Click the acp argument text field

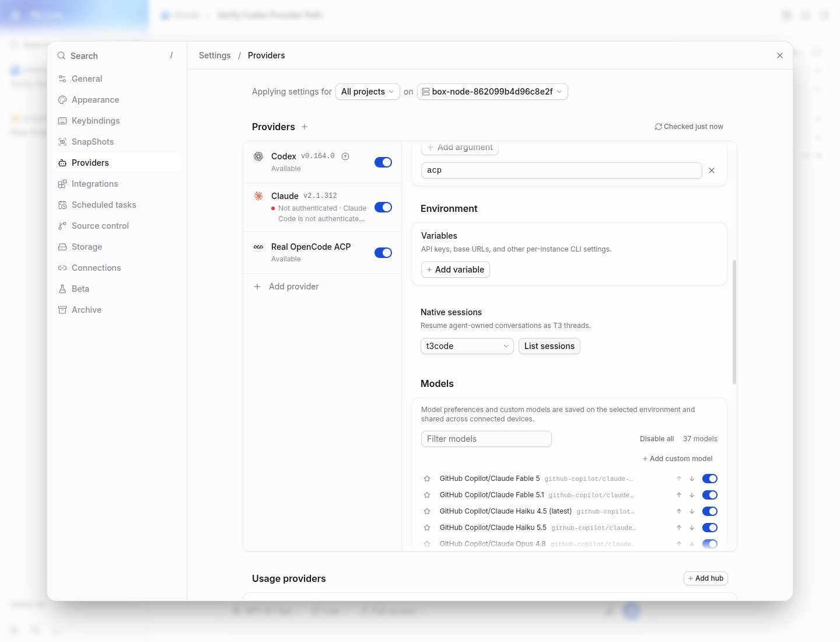(562, 170)
